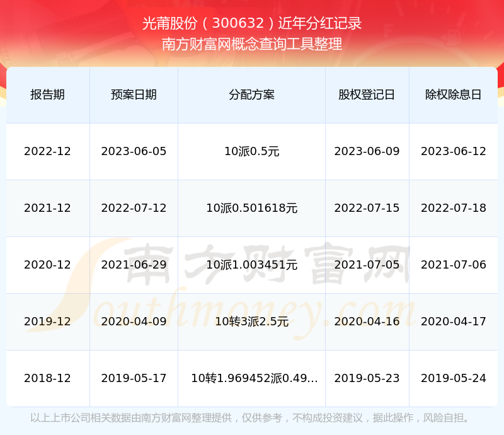Click record date 2019-05-23
Image resolution: width=504 pixels, height=435 pixels.
tap(367, 378)
